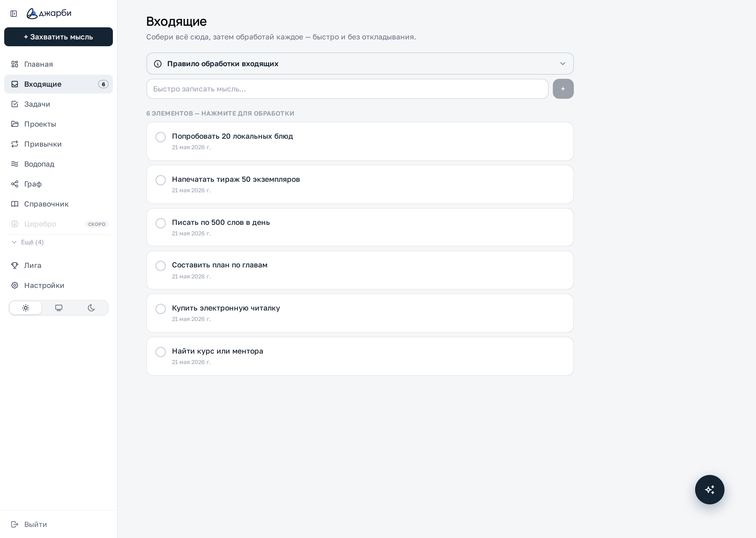Open the AI sparkle assistant button
Screen dimensions: 756x538
click(709, 490)
